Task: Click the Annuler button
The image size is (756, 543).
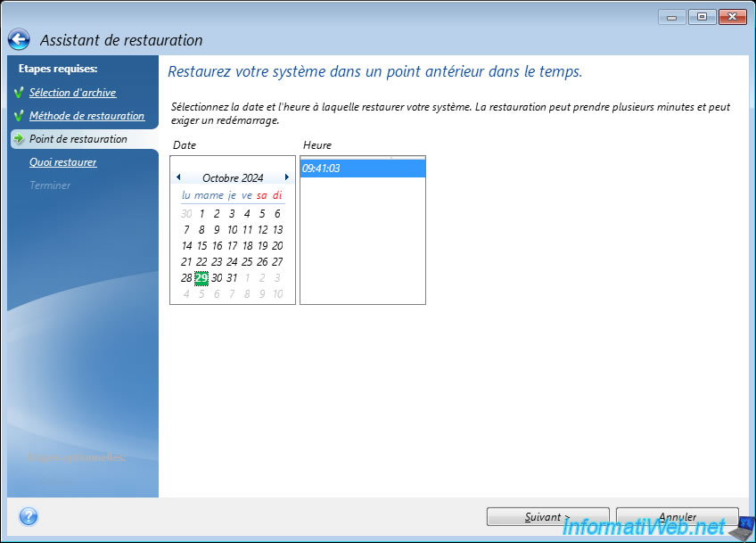Action: click(x=677, y=517)
